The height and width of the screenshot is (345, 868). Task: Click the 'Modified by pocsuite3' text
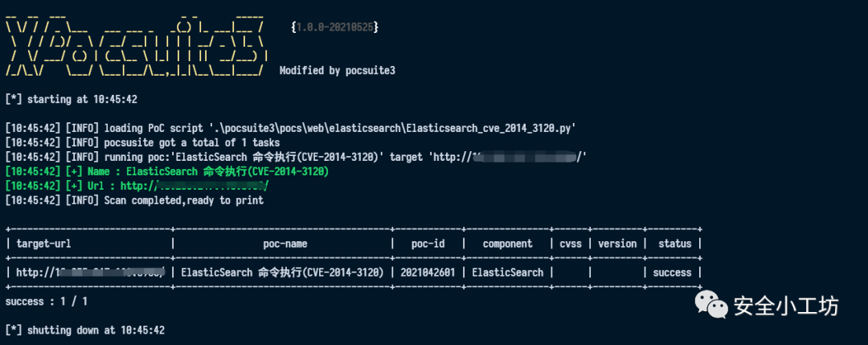click(337, 71)
